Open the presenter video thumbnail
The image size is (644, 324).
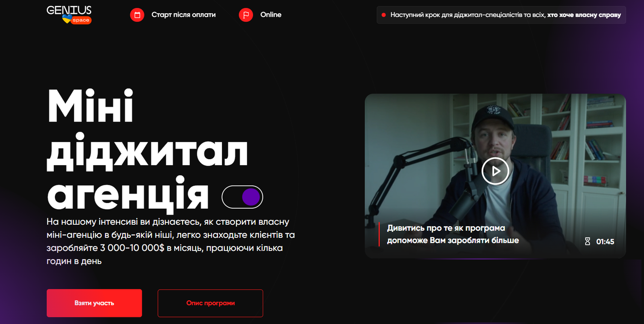point(495,176)
